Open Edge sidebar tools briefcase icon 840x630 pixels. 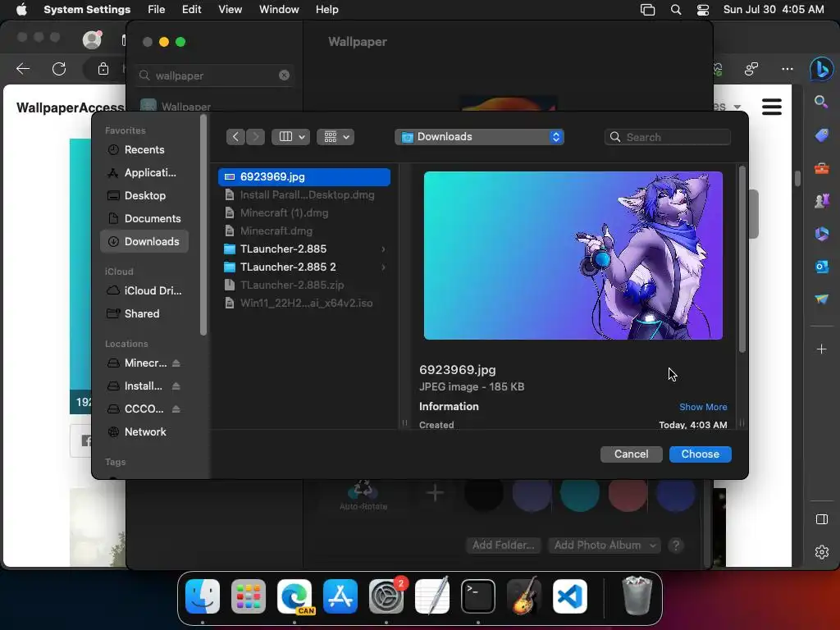(821, 168)
